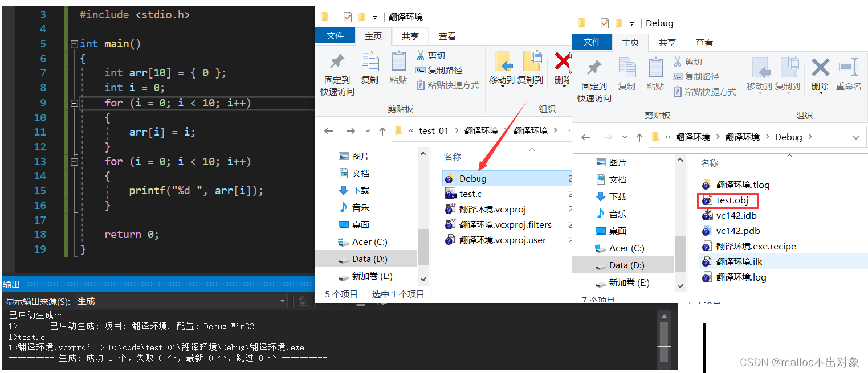Toggle the checkmark icon in 翻译环境 window title bar

coord(348,17)
